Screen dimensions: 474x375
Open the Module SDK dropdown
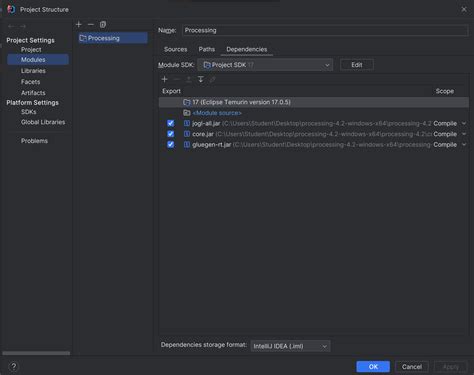tap(265, 65)
